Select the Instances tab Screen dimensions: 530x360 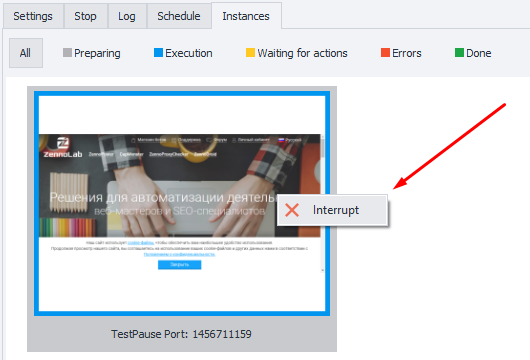pos(246,16)
